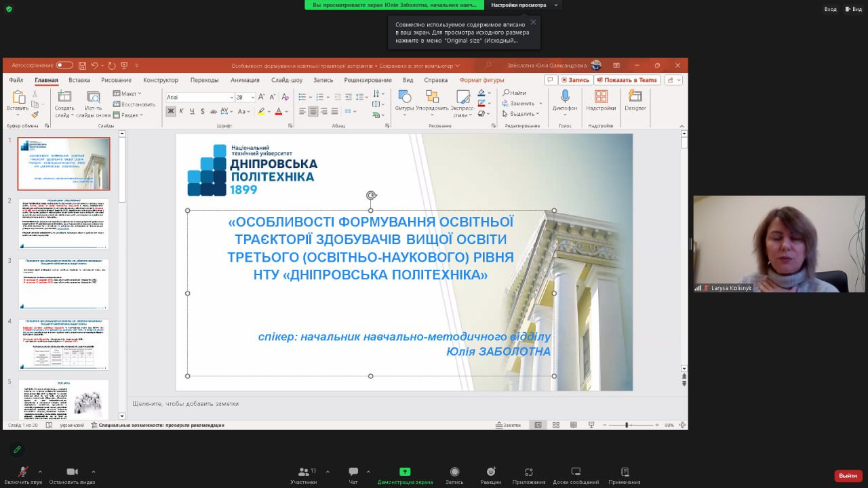Switch to the Конструктор tab
868x488 pixels.
tap(161, 80)
